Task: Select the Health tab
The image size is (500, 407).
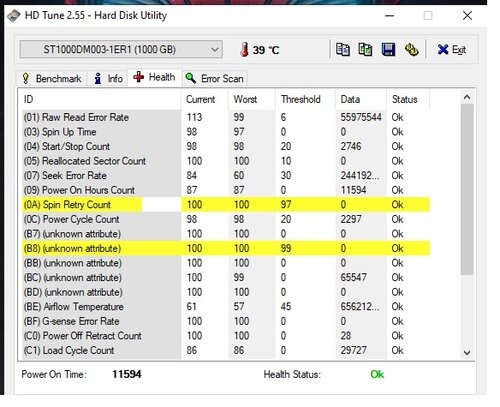Action: pyautogui.click(x=154, y=77)
